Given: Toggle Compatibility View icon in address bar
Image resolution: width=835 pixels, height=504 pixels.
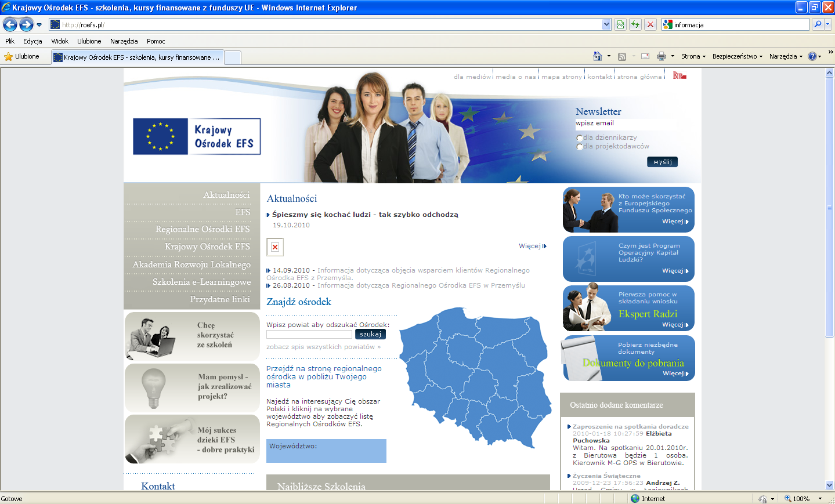Looking at the screenshot, I should pos(621,24).
